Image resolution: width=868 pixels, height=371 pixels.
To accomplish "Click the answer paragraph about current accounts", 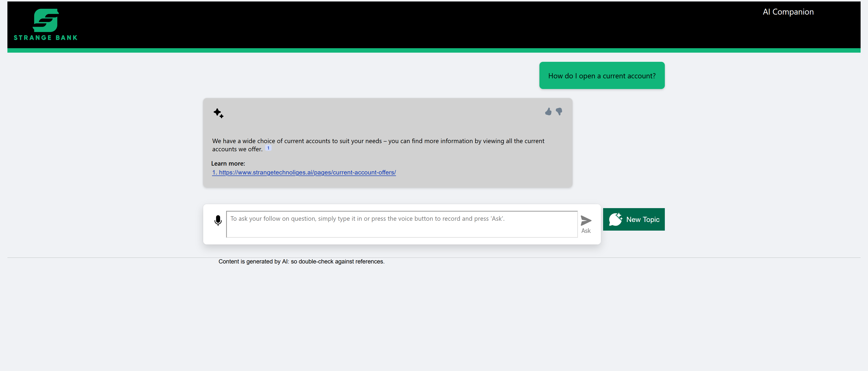I will coord(377,141).
